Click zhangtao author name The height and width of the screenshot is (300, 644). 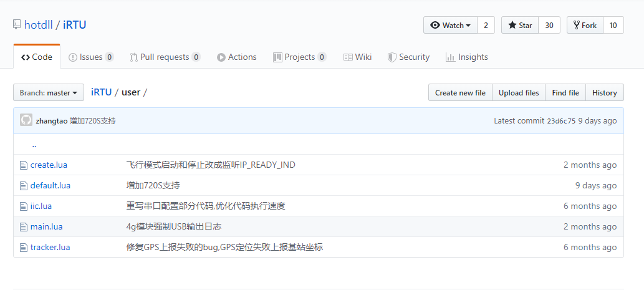click(51, 121)
